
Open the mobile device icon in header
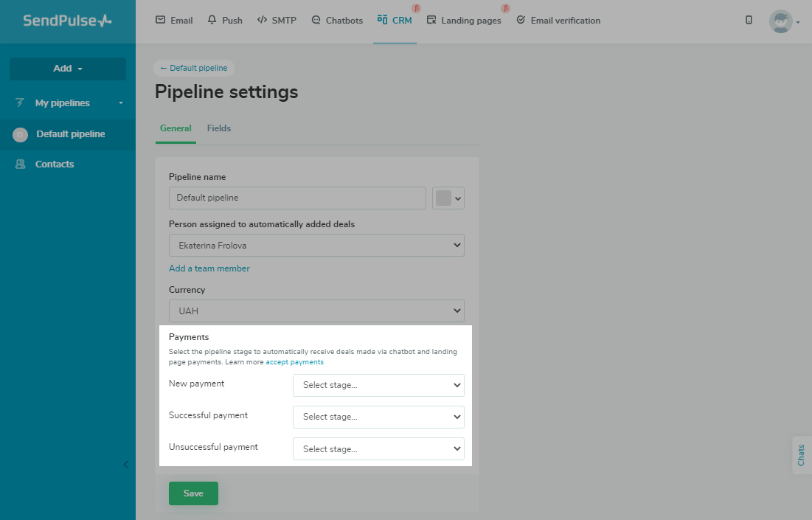click(x=749, y=21)
